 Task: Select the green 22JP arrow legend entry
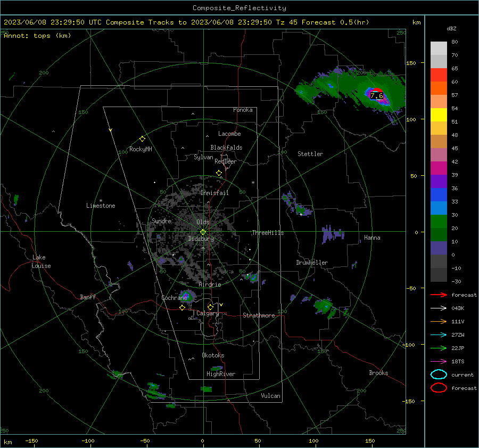tap(439, 348)
